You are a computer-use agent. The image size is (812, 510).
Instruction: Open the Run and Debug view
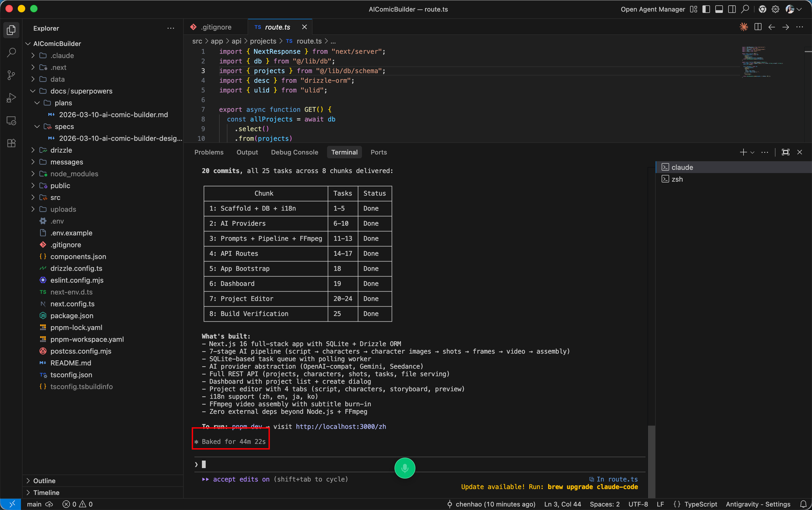pos(11,98)
